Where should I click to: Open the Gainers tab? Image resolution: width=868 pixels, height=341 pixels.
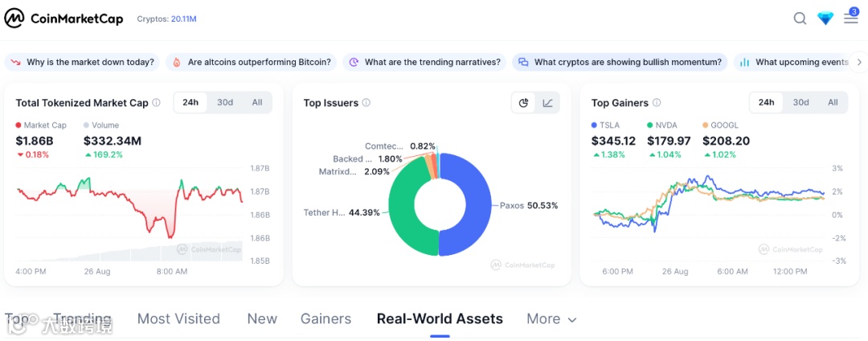[x=325, y=318]
